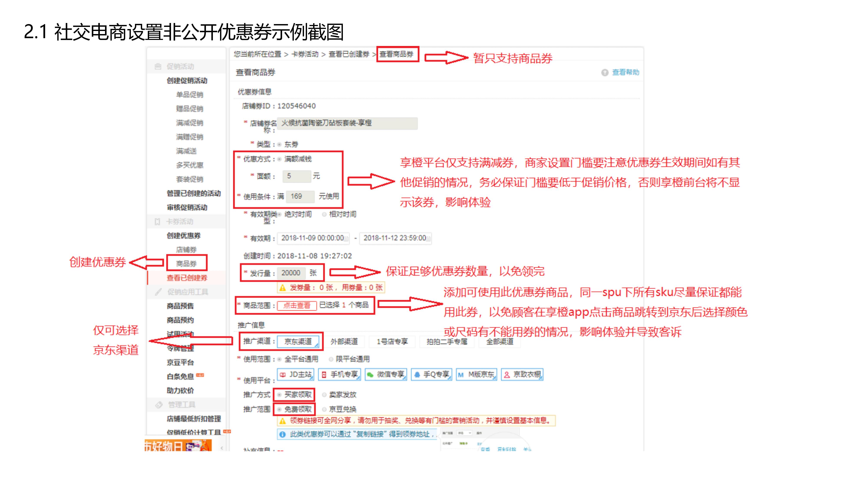Open 京豆平台 in sidebar
This screenshot has width=868, height=488.
tap(180, 363)
